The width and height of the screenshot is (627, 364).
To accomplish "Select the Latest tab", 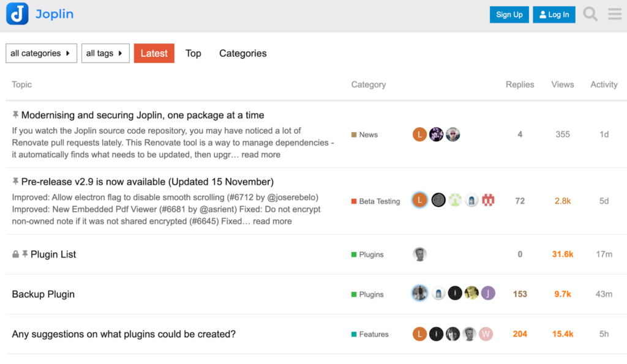I will point(154,53).
